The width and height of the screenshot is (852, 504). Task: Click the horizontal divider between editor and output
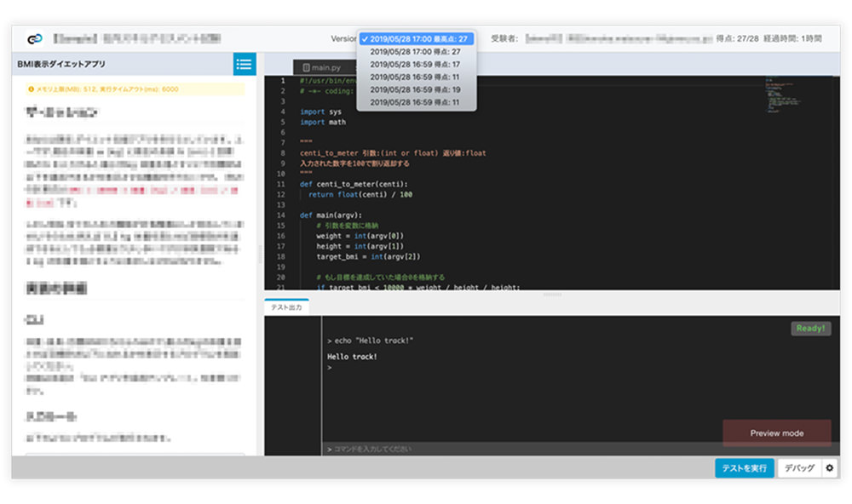coord(552,294)
